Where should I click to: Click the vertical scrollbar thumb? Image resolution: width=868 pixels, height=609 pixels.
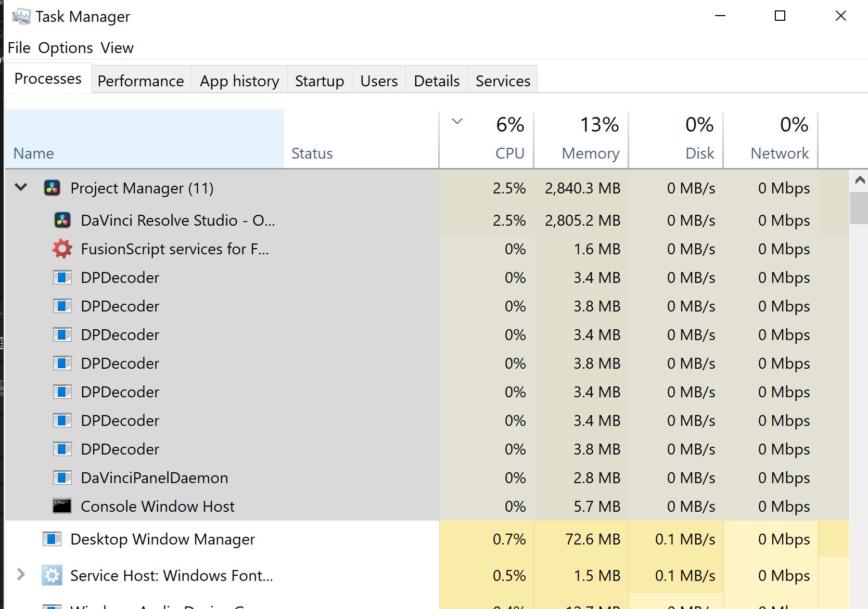click(x=859, y=208)
